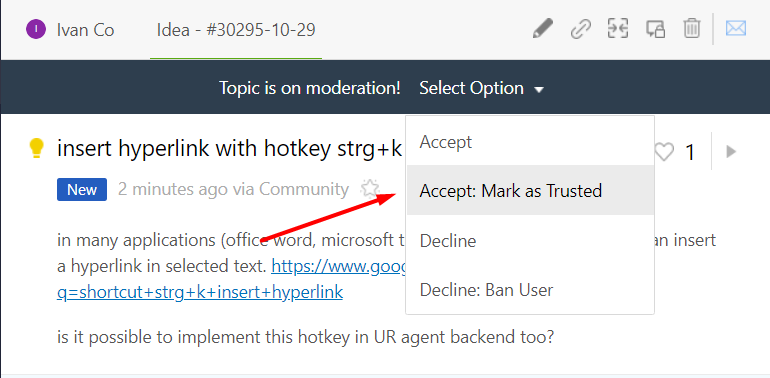The width and height of the screenshot is (770, 378).
Task: Click the Ivan Co user name
Action: point(85,30)
